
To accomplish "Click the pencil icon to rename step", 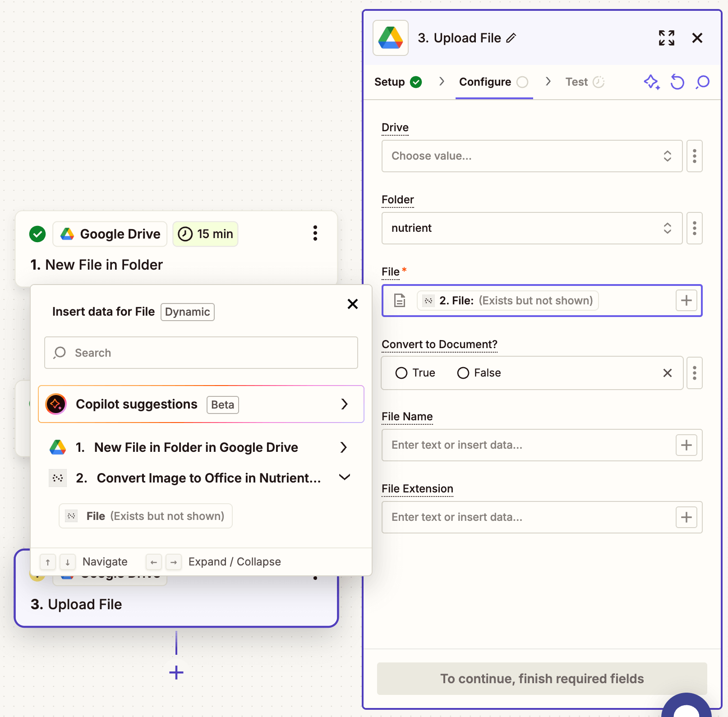I will click(x=511, y=38).
